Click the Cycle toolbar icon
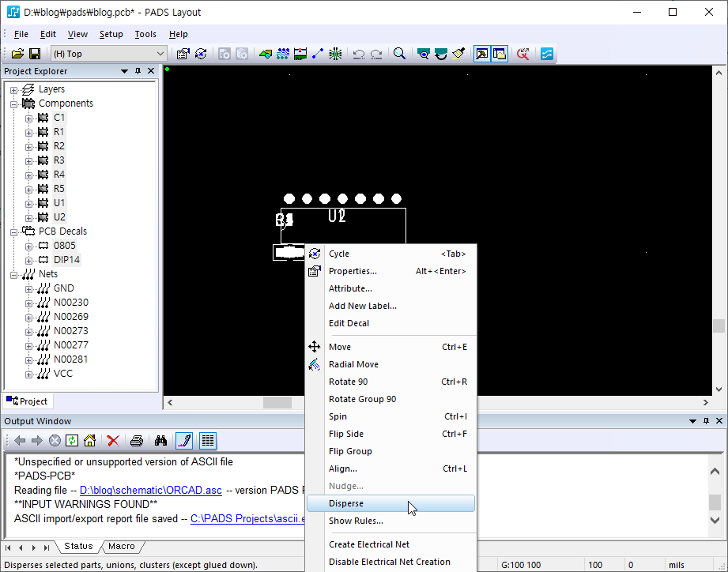The width and height of the screenshot is (728, 572). point(201,54)
